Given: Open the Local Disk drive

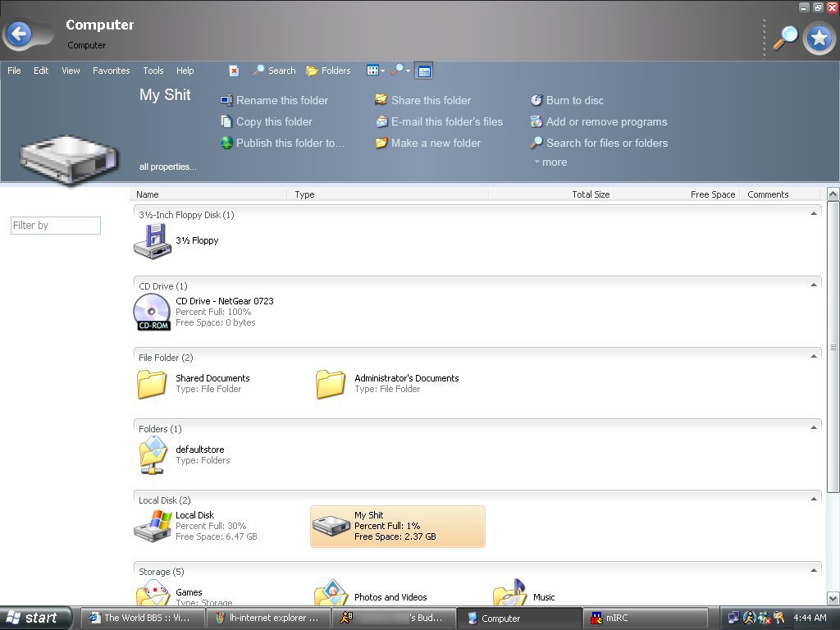Looking at the screenshot, I should point(153,526).
